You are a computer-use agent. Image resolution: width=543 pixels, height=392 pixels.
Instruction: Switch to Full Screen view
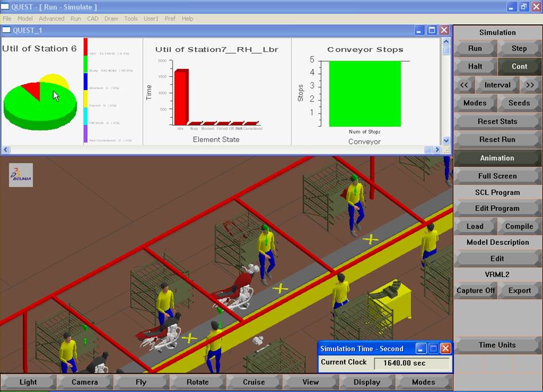[497, 176]
